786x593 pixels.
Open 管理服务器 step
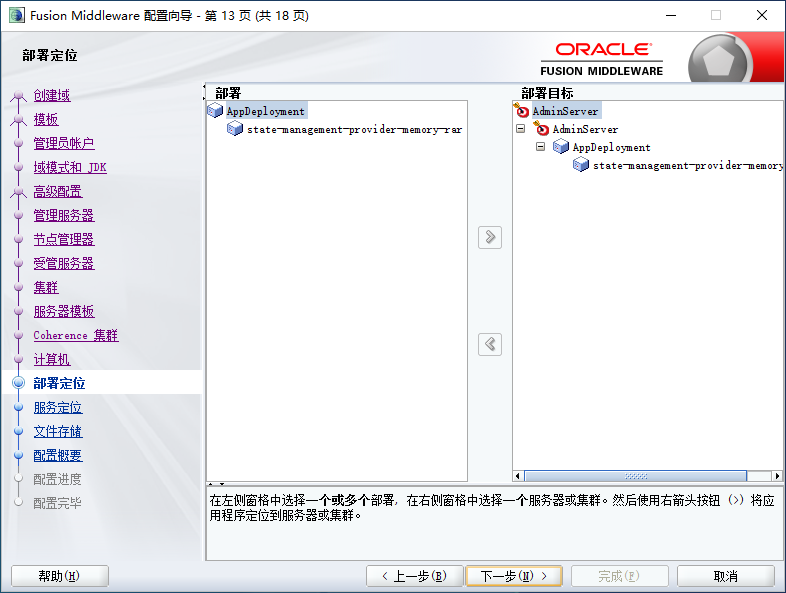pos(64,216)
